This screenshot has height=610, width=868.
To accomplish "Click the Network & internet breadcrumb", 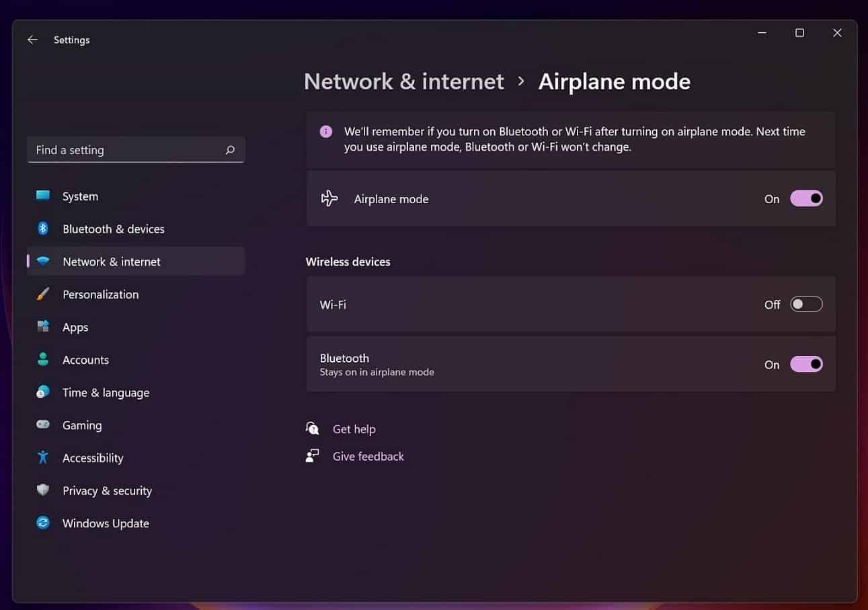I will click(403, 81).
